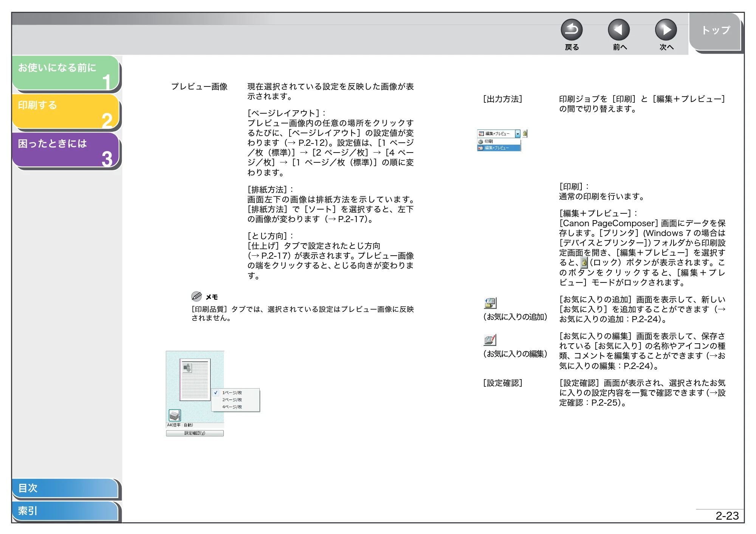Click the [ページレイアウト]: subheading
The image size is (756, 534).
(287, 113)
